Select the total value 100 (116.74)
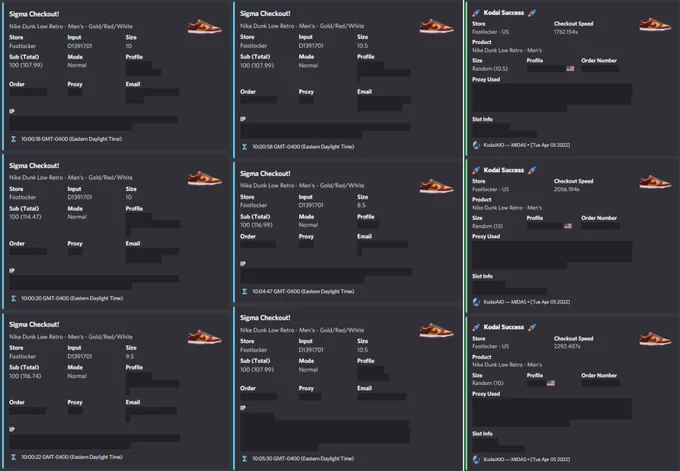 pyautogui.click(x=25, y=376)
